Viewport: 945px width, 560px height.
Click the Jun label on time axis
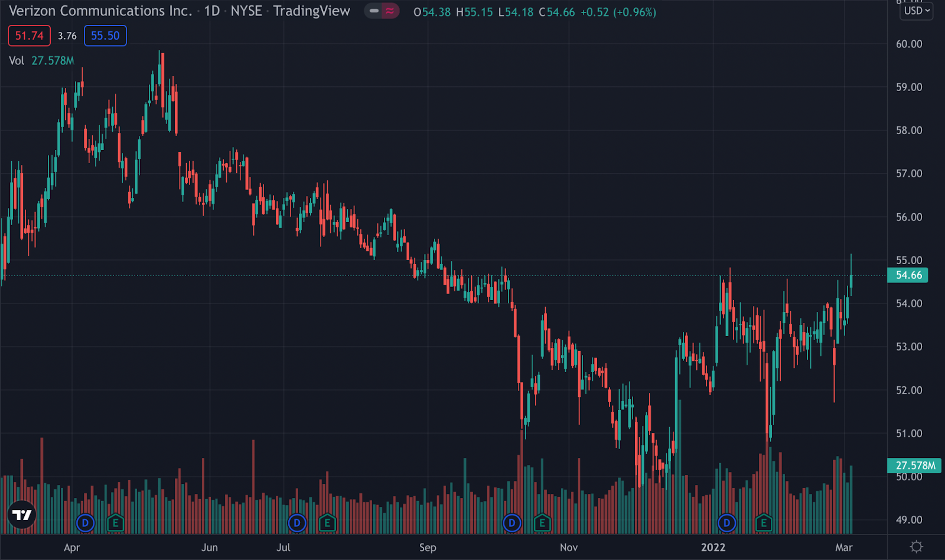click(x=210, y=548)
